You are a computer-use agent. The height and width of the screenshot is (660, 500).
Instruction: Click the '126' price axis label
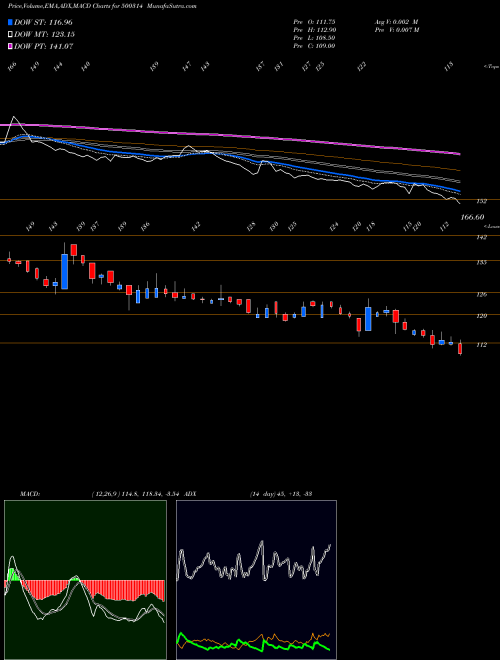482,295
